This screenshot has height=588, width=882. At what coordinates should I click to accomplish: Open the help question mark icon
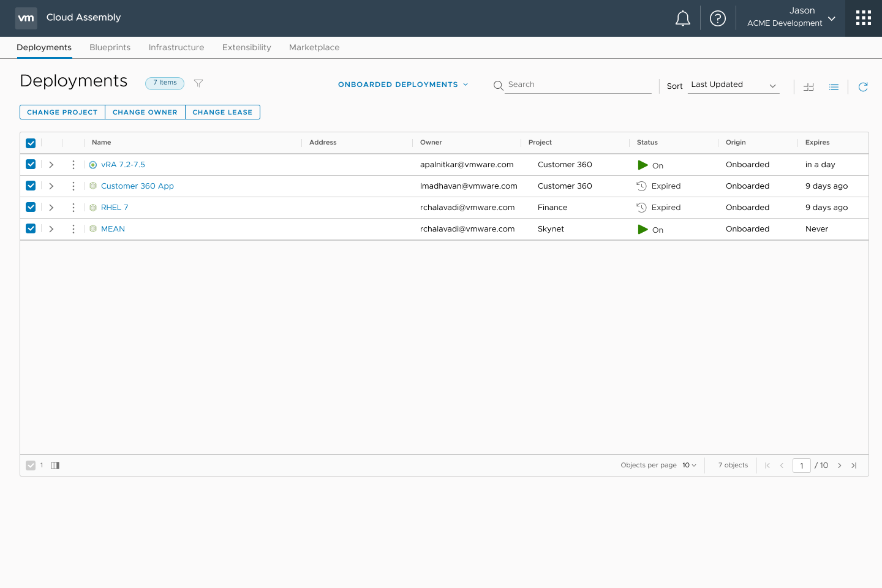click(x=718, y=18)
